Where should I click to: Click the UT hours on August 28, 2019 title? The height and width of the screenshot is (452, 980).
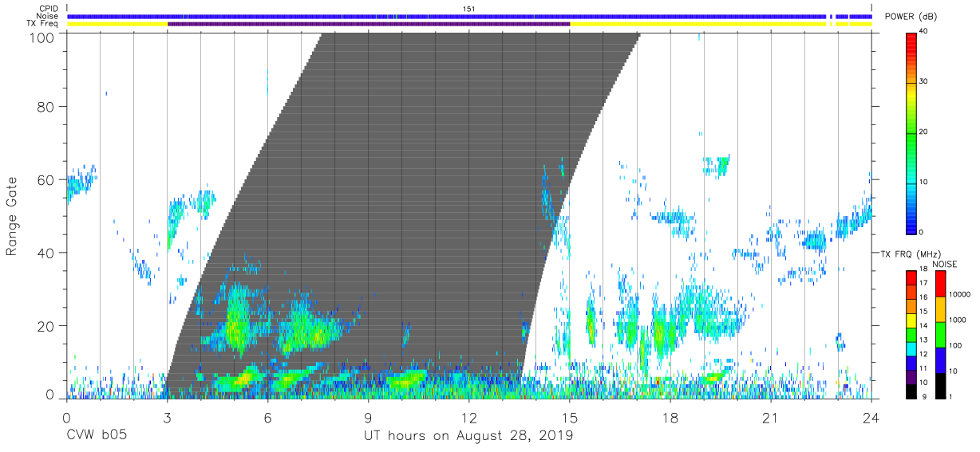pyautogui.click(x=468, y=436)
